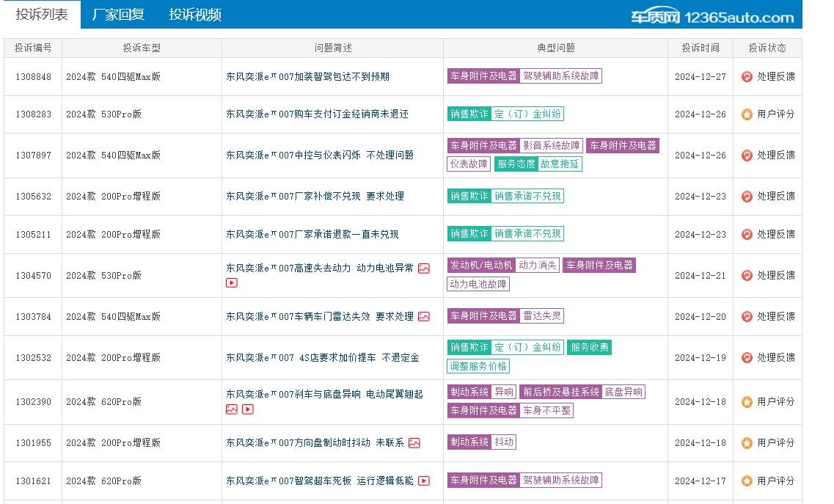The height and width of the screenshot is (504, 834).
Task: Click complaint number 1308283
Action: 34,114
